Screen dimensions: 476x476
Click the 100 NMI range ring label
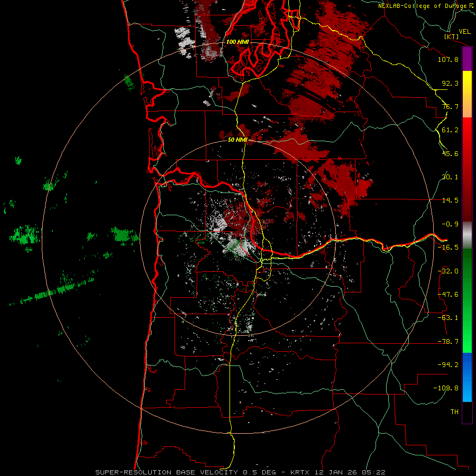237,42
